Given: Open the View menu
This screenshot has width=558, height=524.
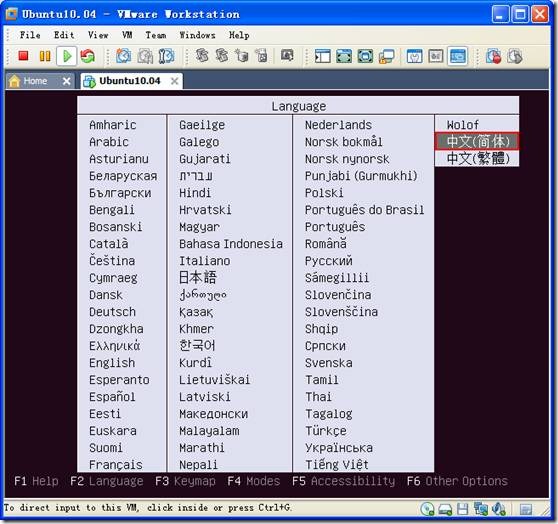Looking at the screenshot, I should click(98, 35).
